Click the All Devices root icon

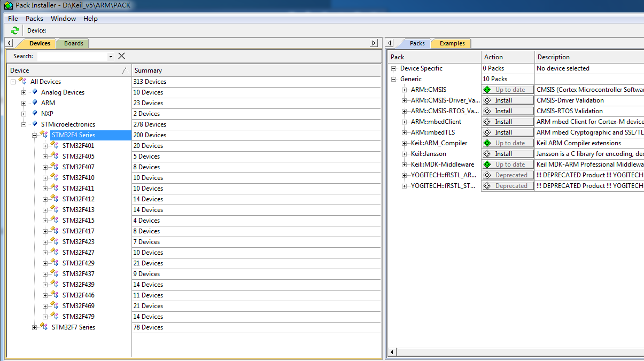tap(22, 81)
